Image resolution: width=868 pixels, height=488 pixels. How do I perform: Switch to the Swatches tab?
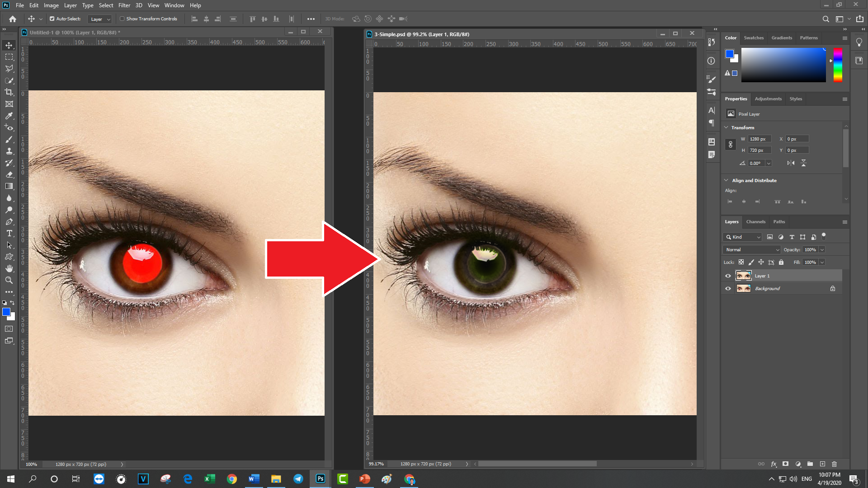754,38
